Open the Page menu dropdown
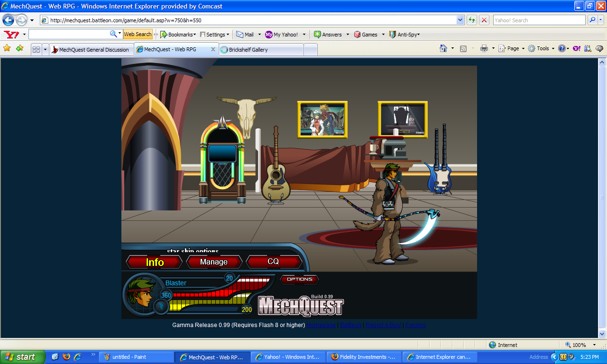607x364 pixels. [523, 48]
